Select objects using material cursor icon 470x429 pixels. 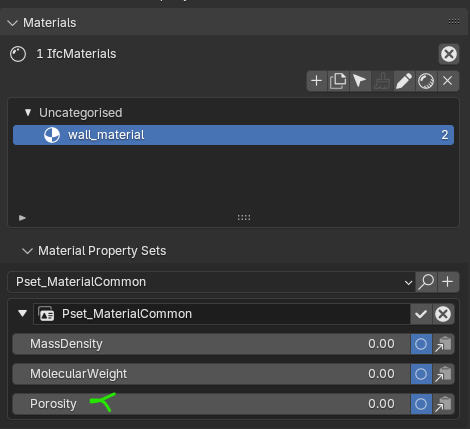pyautogui.click(x=360, y=81)
